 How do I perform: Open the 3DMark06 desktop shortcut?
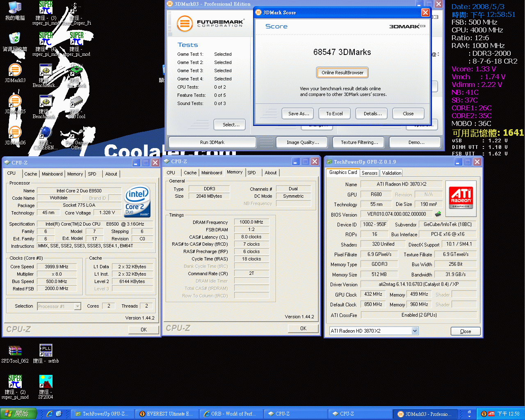pos(15,133)
